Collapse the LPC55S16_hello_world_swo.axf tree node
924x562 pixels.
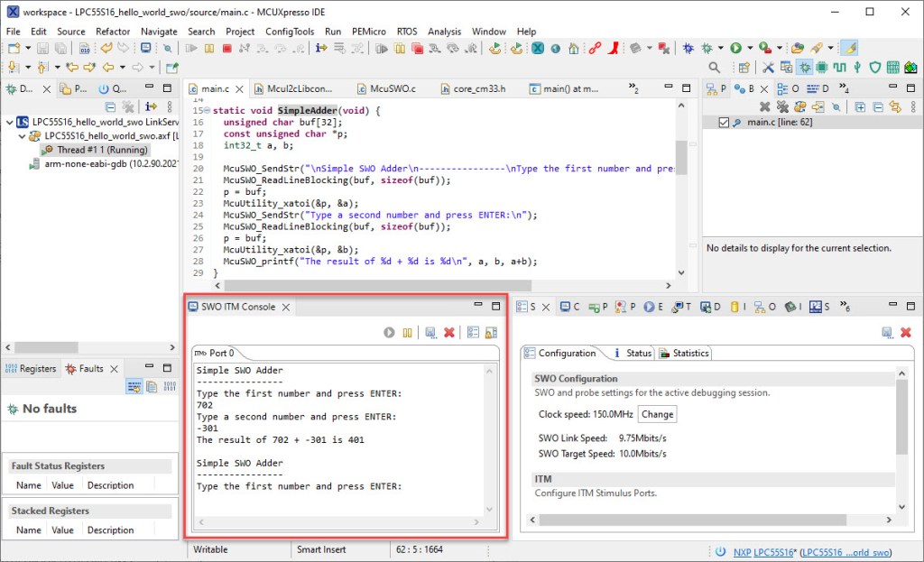pyautogui.click(x=22, y=135)
